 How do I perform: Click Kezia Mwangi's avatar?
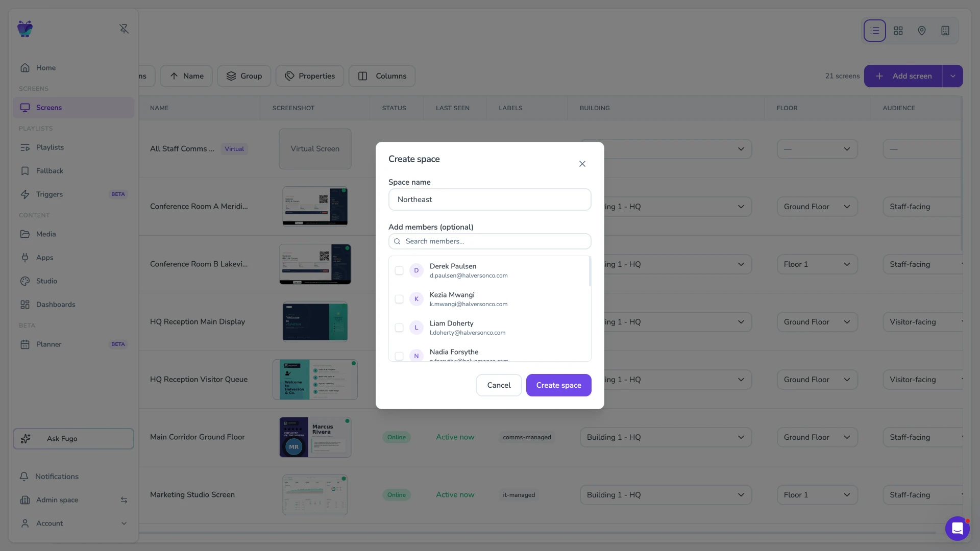pyautogui.click(x=416, y=299)
